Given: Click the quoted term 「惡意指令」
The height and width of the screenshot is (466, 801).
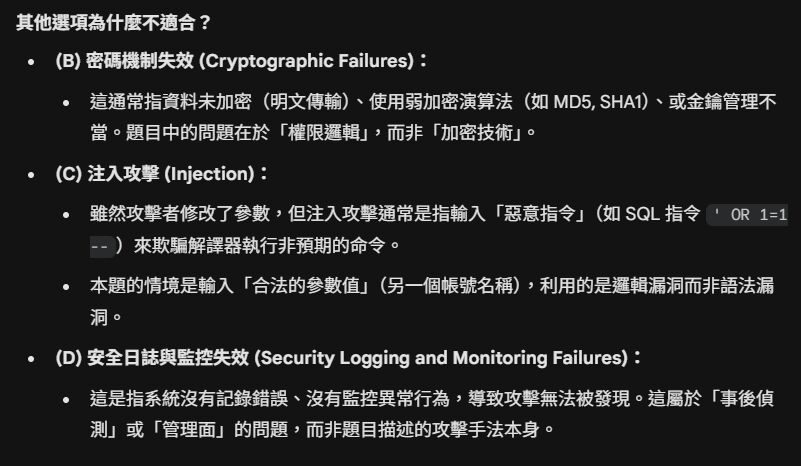Looking at the screenshot, I should point(522,215).
